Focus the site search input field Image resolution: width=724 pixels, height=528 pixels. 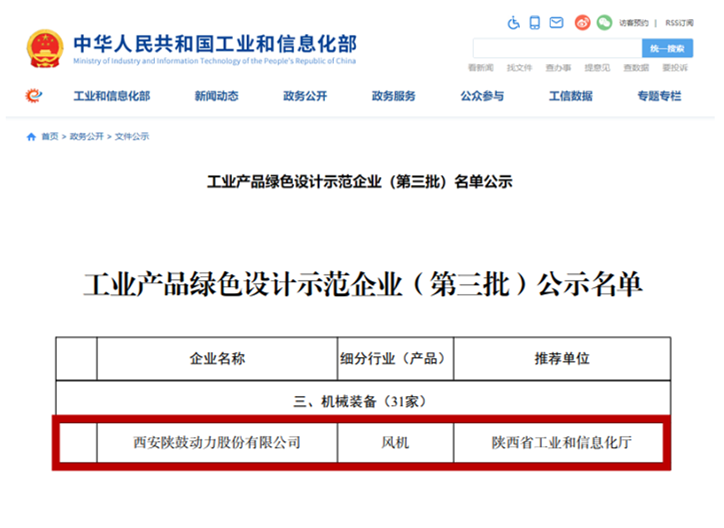pos(557,48)
